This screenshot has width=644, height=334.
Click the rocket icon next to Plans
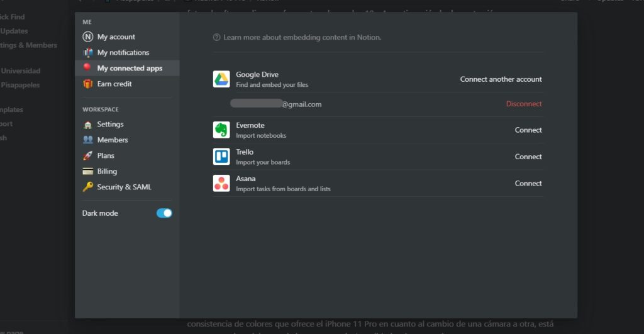(x=87, y=155)
